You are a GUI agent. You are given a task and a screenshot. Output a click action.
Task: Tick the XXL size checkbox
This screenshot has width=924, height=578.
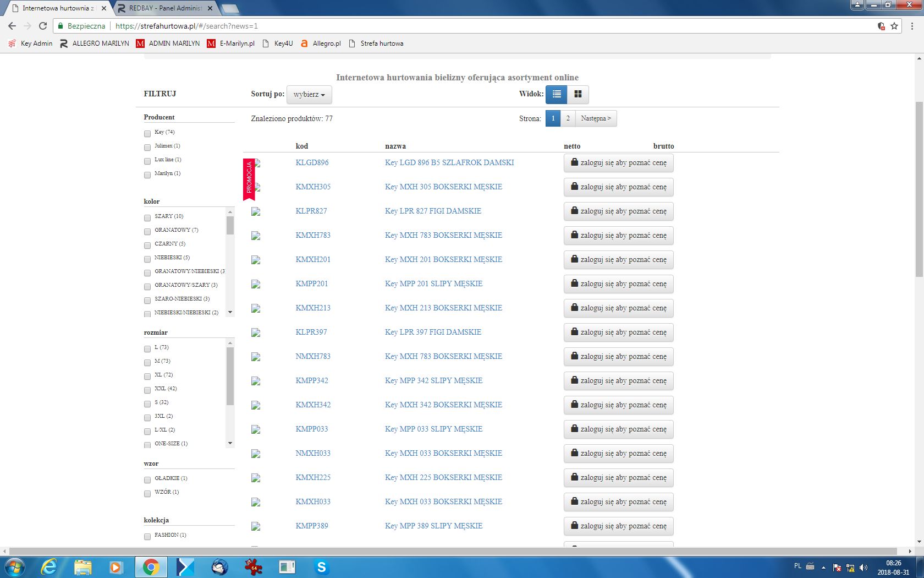coord(147,390)
